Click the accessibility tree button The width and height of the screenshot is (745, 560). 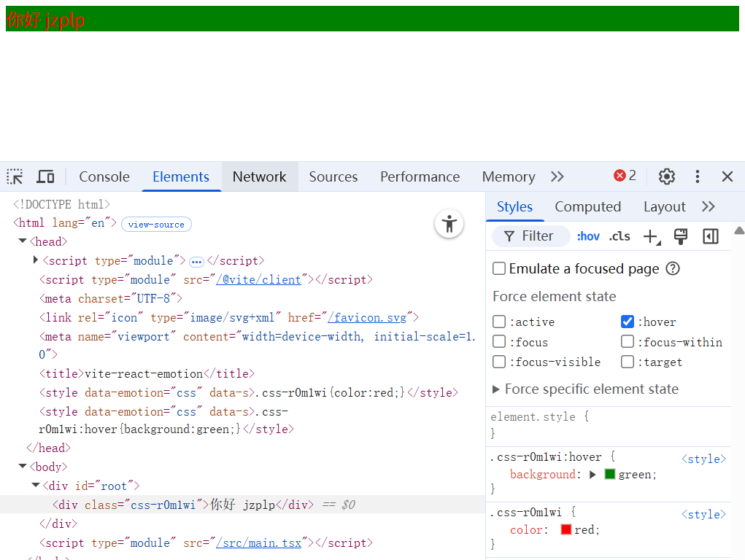click(449, 223)
